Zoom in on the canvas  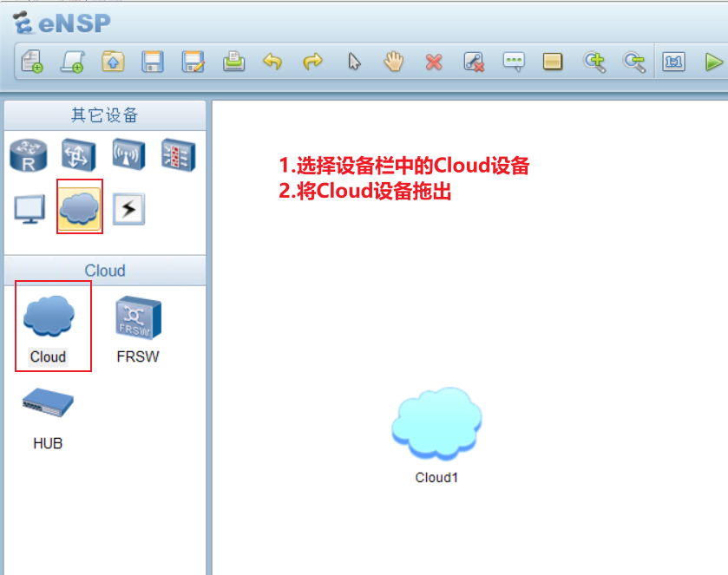click(594, 62)
